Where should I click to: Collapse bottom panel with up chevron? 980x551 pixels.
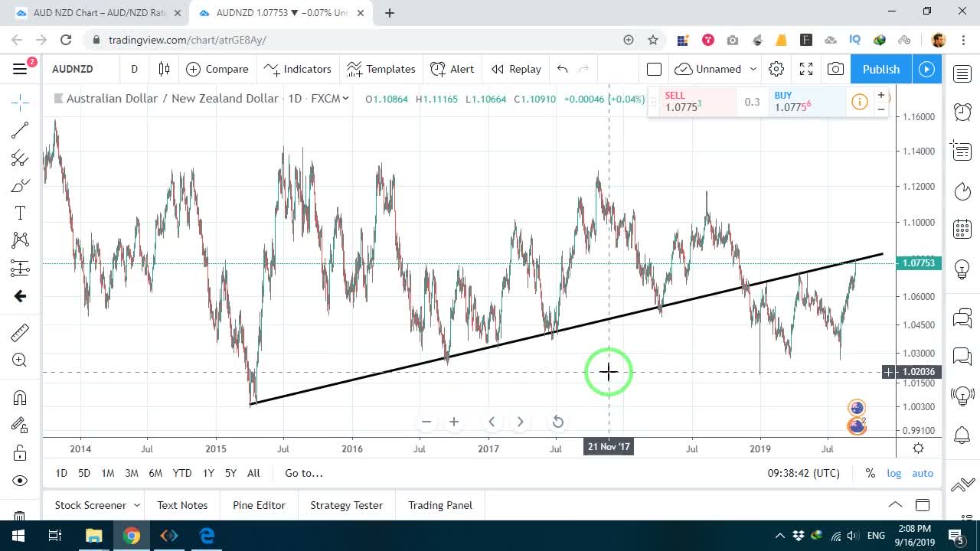click(895, 505)
